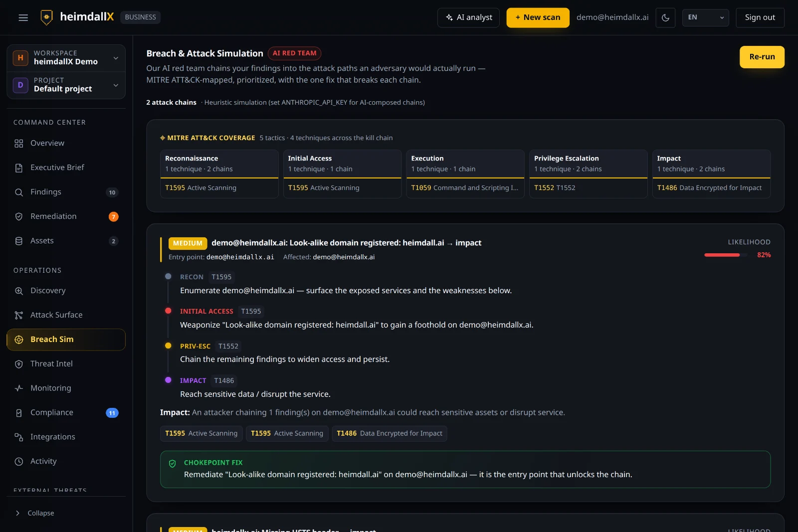The height and width of the screenshot is (532, 798).
Task: Click the Compliance clipboard icon
Action: point(19,413)
